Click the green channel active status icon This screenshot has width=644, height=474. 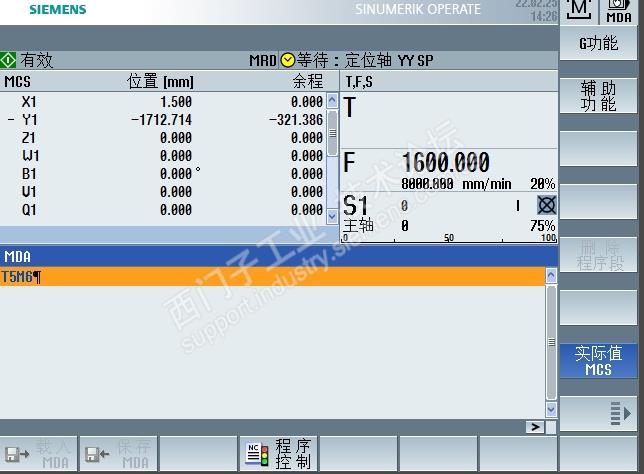click(8, 60)
